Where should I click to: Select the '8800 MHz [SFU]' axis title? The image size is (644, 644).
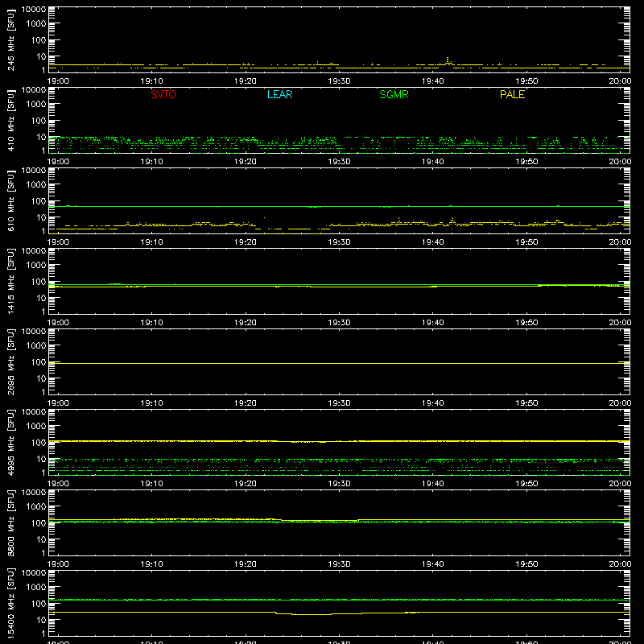[11, 522]
